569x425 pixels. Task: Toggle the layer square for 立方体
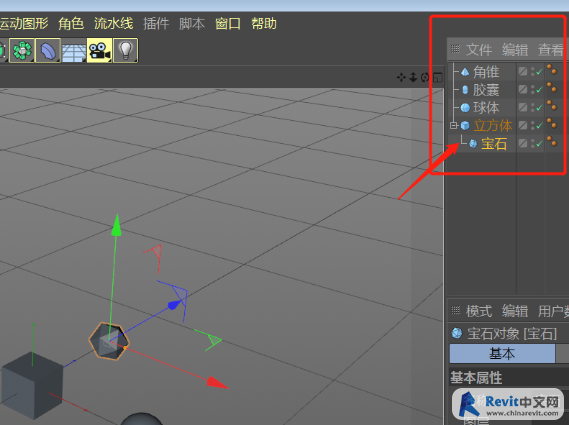(x=523, y=125)
